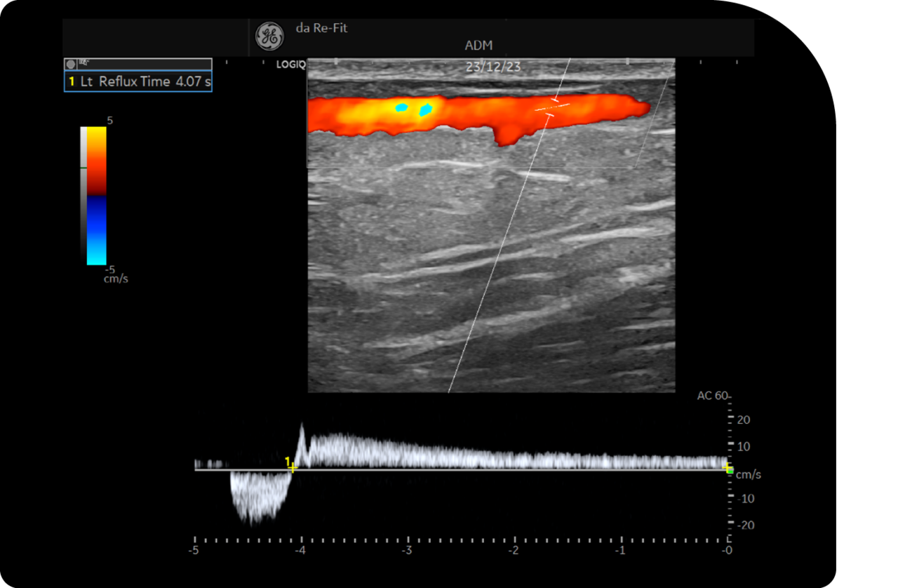Viewport: 898px width, 588px height.
Task: Select the yellow end caliper at time -0
Action: tap(728, 468)
